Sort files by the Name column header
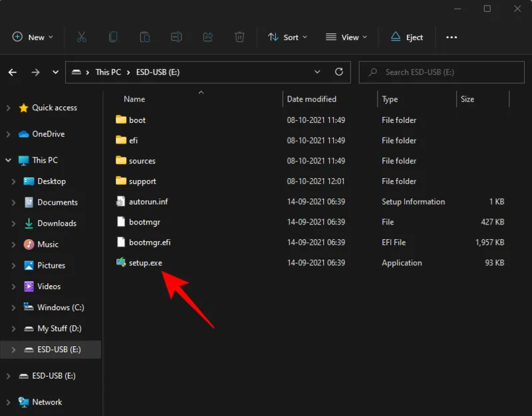This screenshot has height=416, width=532. [x=133, y=98]
